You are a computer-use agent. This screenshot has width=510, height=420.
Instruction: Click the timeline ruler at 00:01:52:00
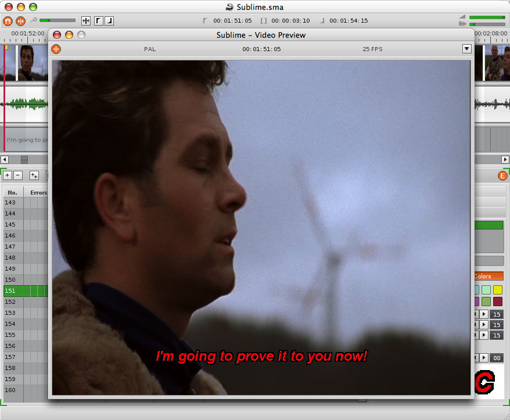pyautogui.click(x=28, y=34)
